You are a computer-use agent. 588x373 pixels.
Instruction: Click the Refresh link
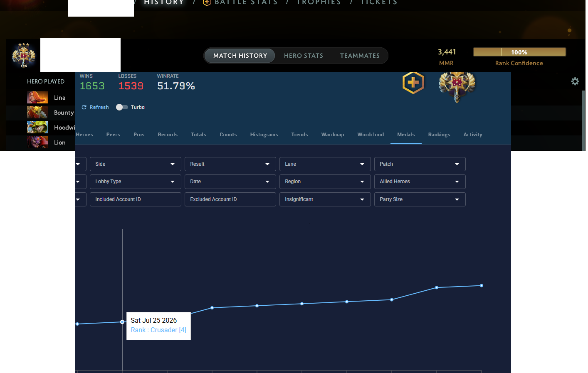(95, 107)
